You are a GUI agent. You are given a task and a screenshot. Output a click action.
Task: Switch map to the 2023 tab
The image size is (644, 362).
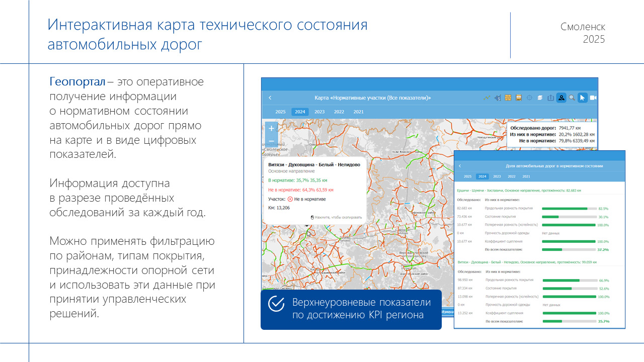point(319,112)
